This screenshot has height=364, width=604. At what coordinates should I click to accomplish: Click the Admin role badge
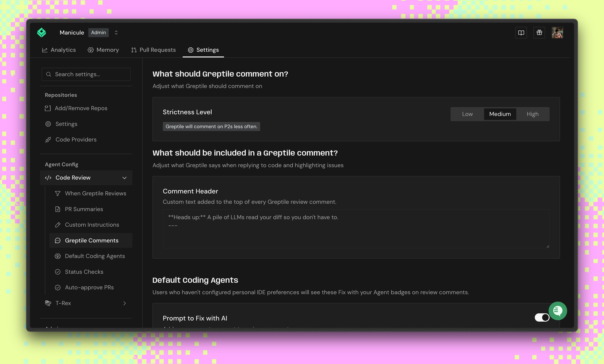[x=98, y=33]
